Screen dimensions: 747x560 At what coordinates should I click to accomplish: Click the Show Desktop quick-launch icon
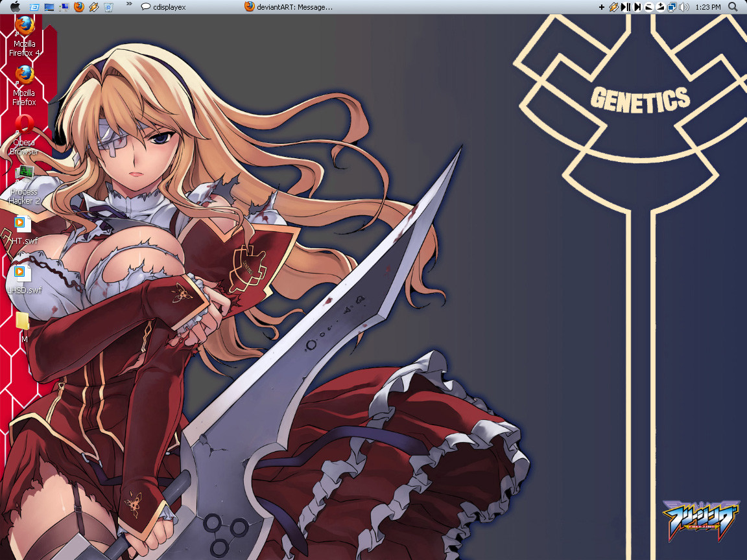pyautogui.click(x=49, y=7)
